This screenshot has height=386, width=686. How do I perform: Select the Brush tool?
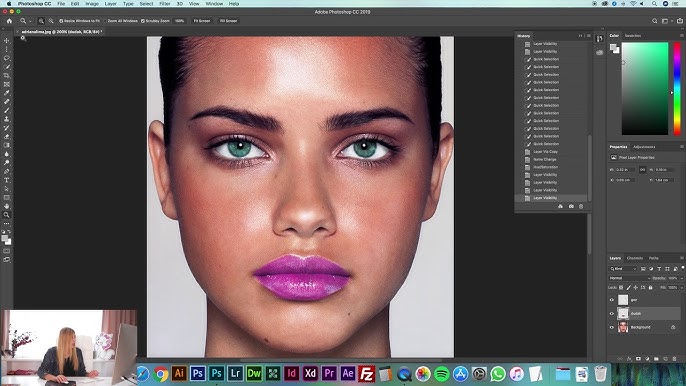pos(7,110)
